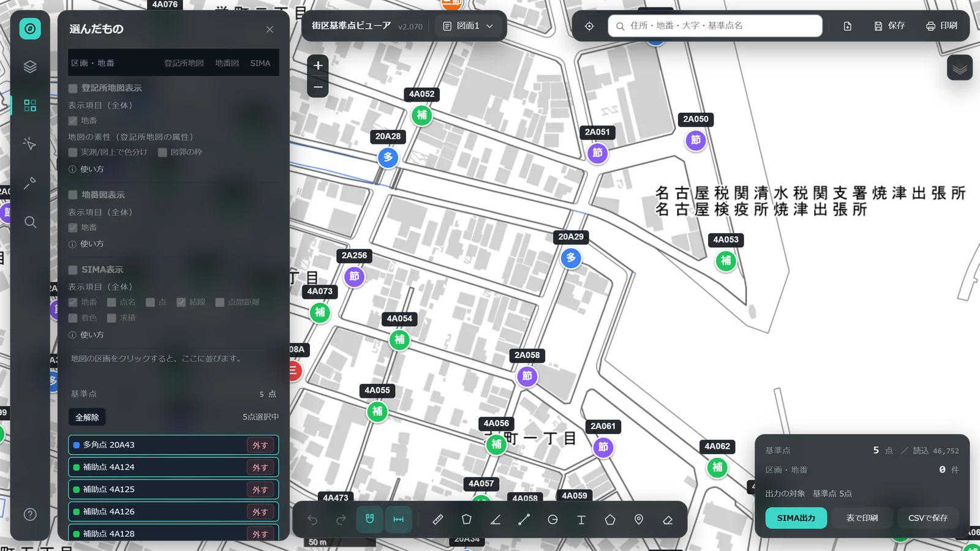This screenshot has width=980, height=551.
Task: Select the text tool icon
Action: [581, 520]
